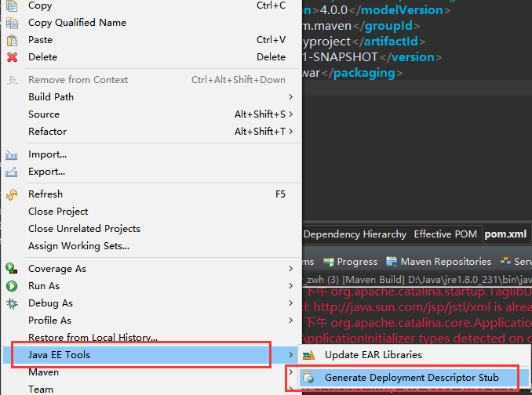Click the Progress view icon
The height and width of the screenshot is (395, 532).
[329, 262]
